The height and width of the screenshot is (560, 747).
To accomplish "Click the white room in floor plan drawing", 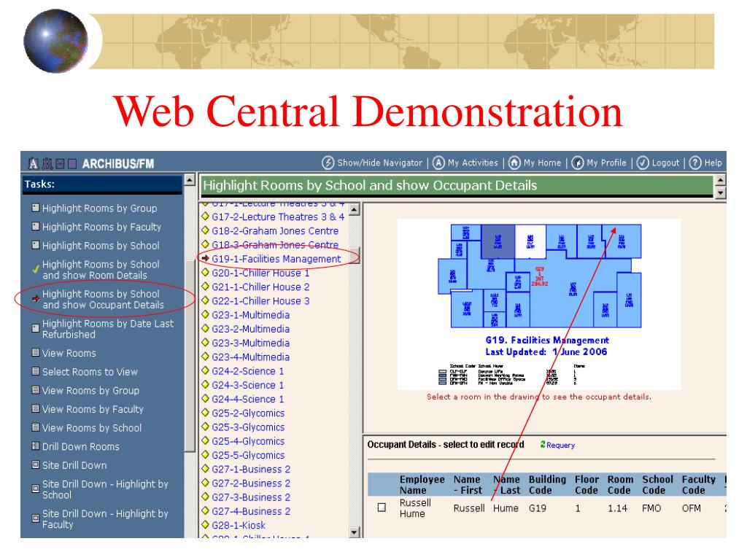I will click(x=530, y=241).
